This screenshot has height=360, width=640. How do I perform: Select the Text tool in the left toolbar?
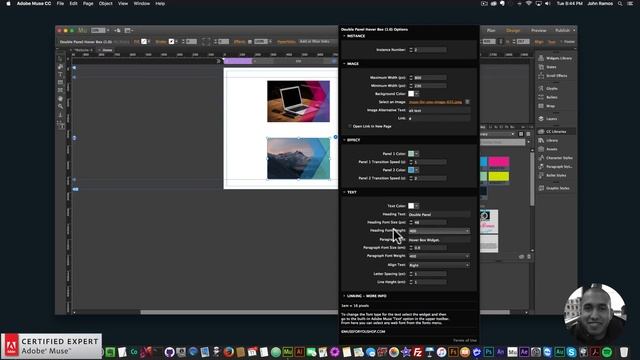tap(60, 74)
